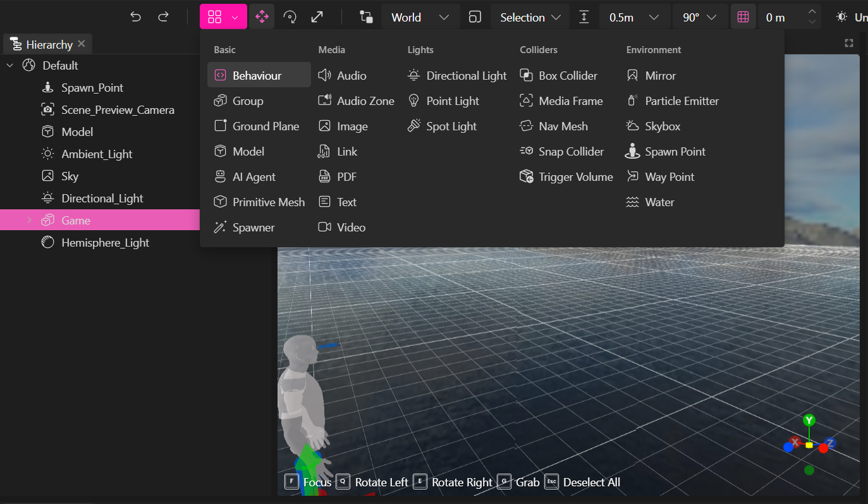The height and width of the screenshot is (504, 868).
Task: Toggle the transform space icon beside World
Action: 366,17
